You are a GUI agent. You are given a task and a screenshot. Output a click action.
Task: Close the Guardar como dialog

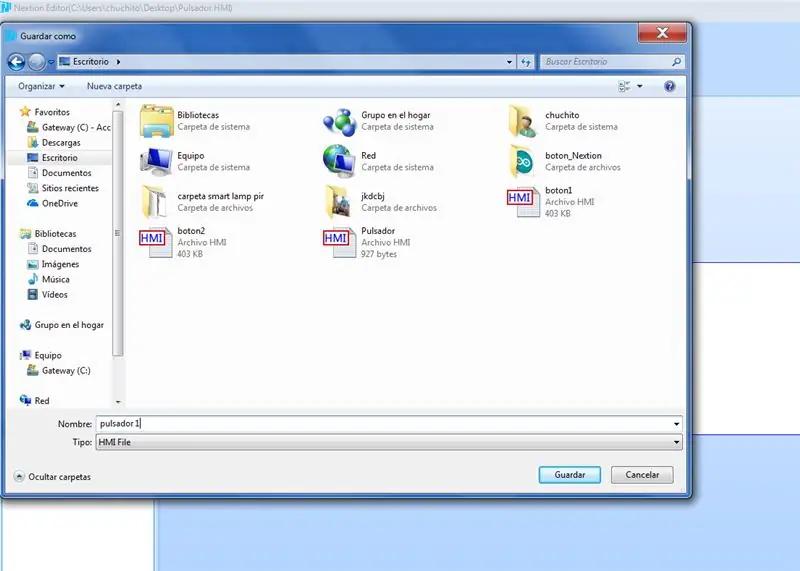662,33
